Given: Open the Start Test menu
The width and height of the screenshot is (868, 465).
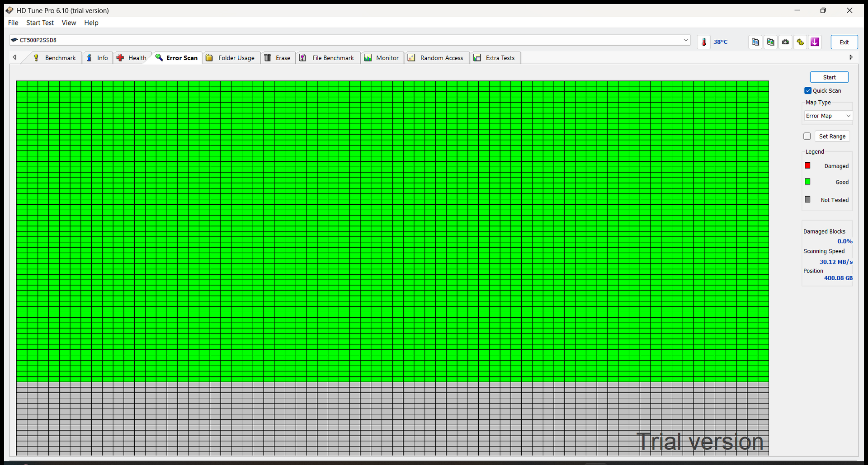Looking at the screenshot, I should (40, 23).
